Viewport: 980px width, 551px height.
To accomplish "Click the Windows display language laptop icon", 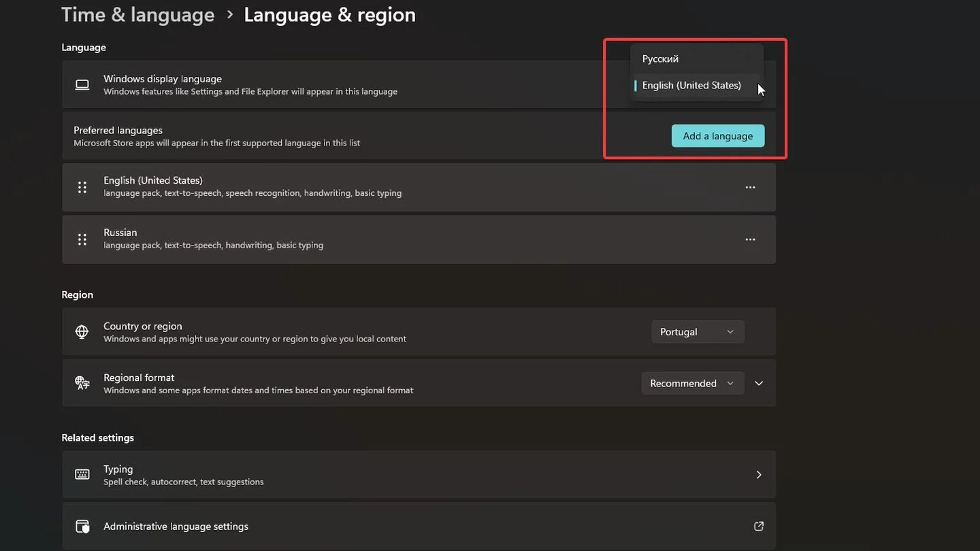I will 82,84.
